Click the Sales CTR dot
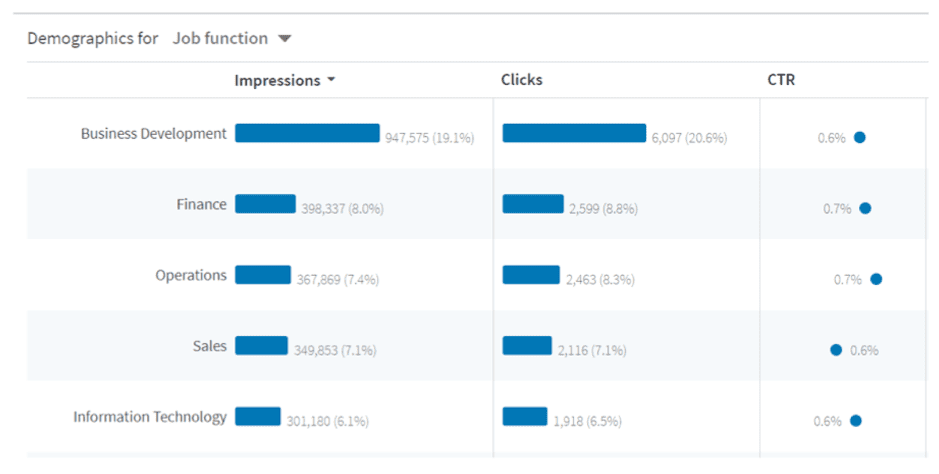The height and width of the screenshot is (474, 939). [836, 350]
